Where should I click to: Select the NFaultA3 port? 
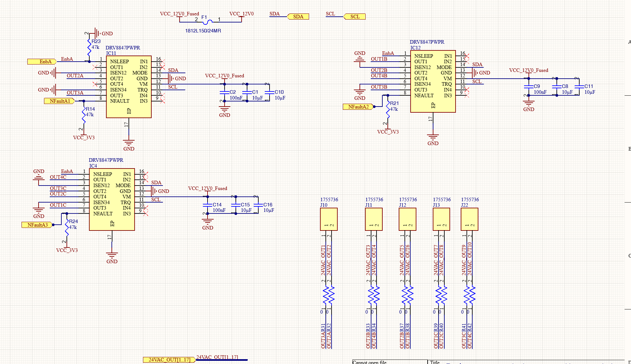pos(37,225)
